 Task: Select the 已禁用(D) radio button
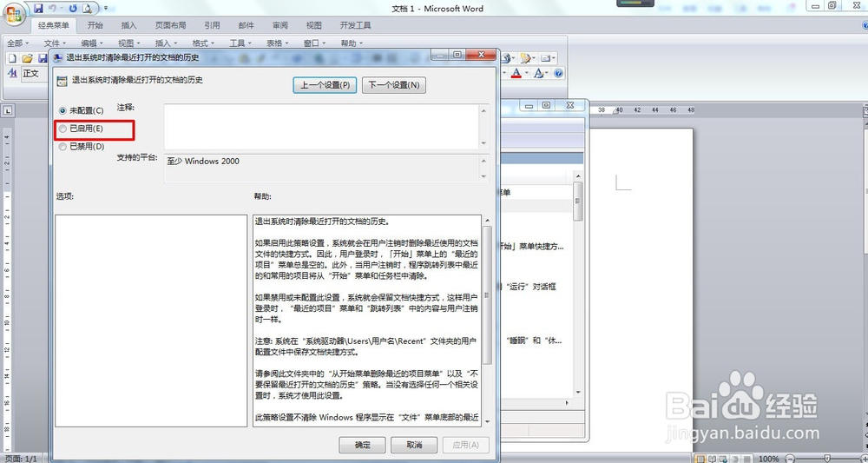click(x=62, y=147)
